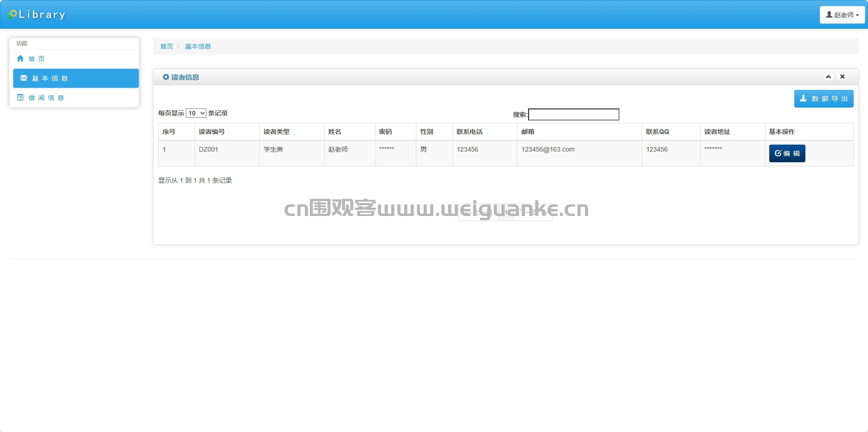Sort by the 密码 column header
Image resolution: width=868 pixels, height=432 pixels.
coord(396,132)
